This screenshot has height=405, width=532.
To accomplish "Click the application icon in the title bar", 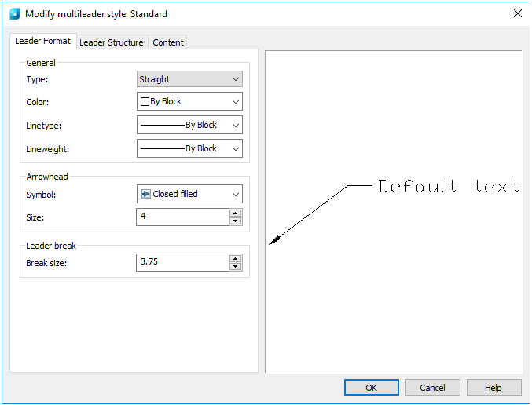I will coord(15,14).
